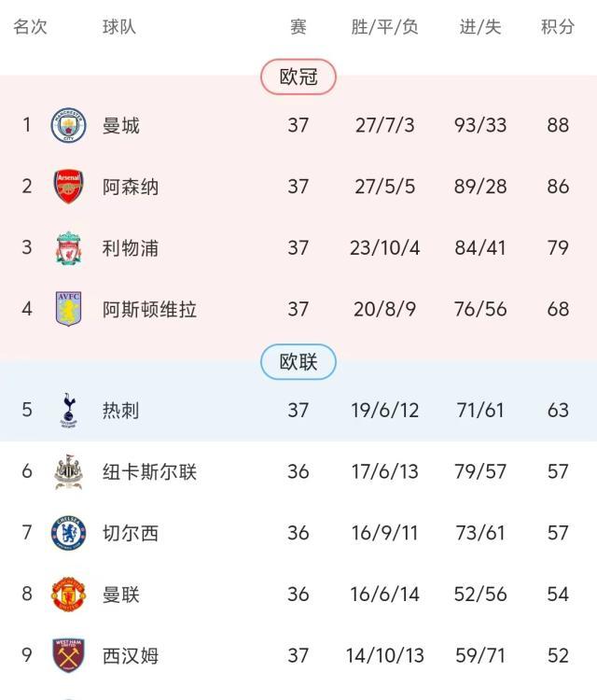Click the Tottenham Hotspur crest
Viewport: 597px width, 700px height.
point(68,410)
